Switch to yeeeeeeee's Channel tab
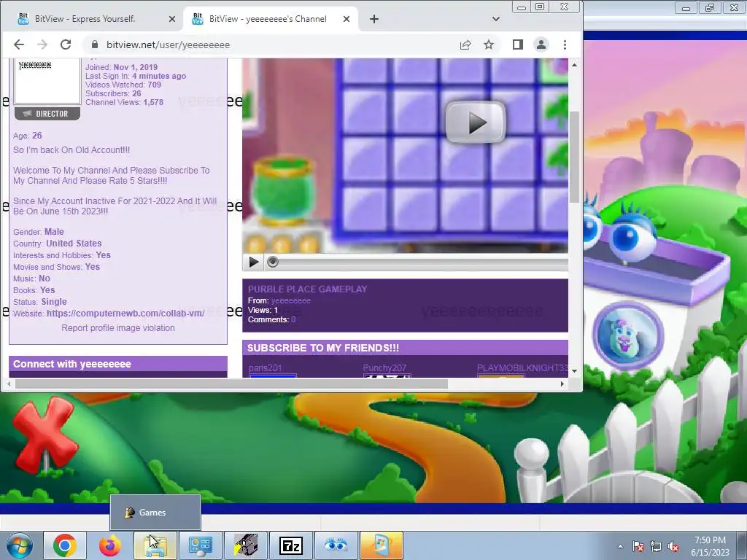This screenshot has width=747, height=560. pyautogui.click(x=268, y=19)
